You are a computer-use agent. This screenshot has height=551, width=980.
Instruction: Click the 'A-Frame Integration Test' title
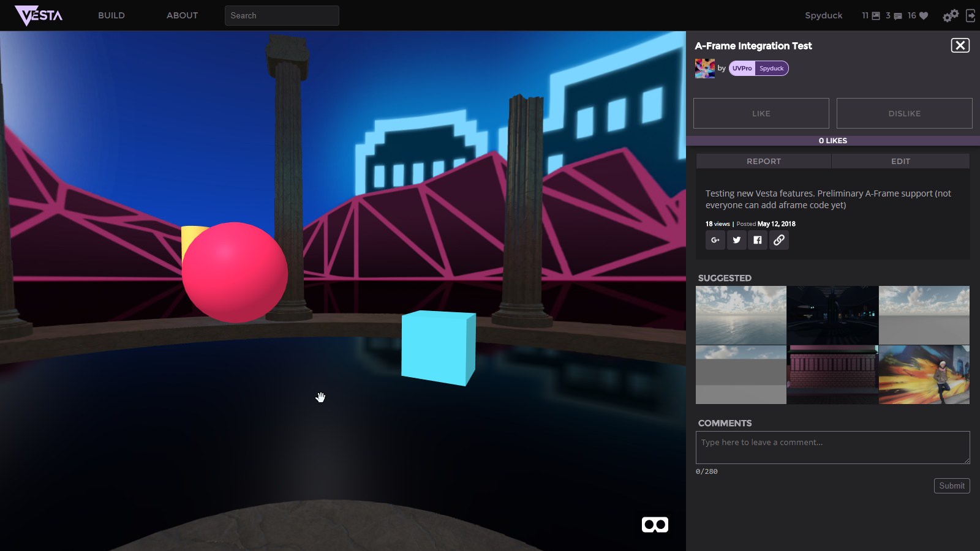pyautogui.click(x=753, y=46)
